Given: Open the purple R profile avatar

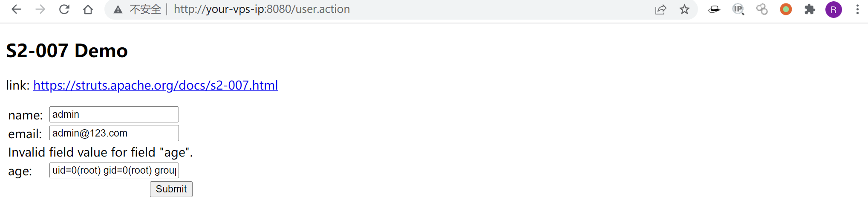Looking at the screenshot, I should click(833, 9).
